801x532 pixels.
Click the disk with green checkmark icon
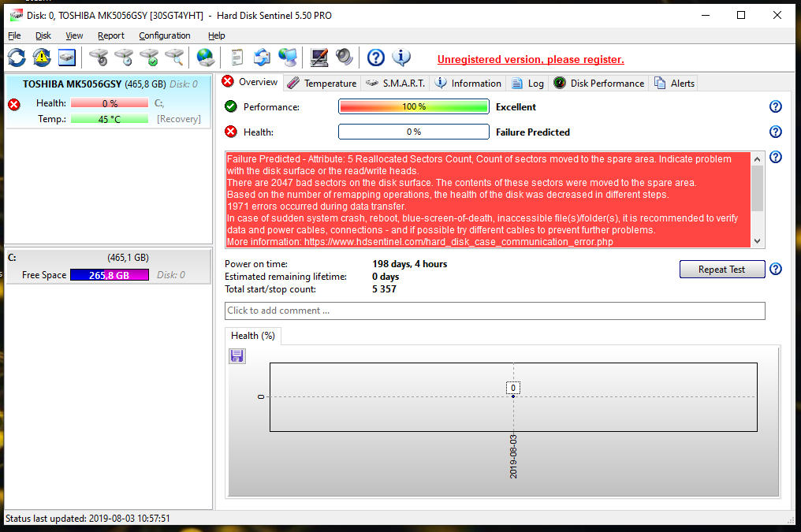pyautogui.click(x=150, y=58)
